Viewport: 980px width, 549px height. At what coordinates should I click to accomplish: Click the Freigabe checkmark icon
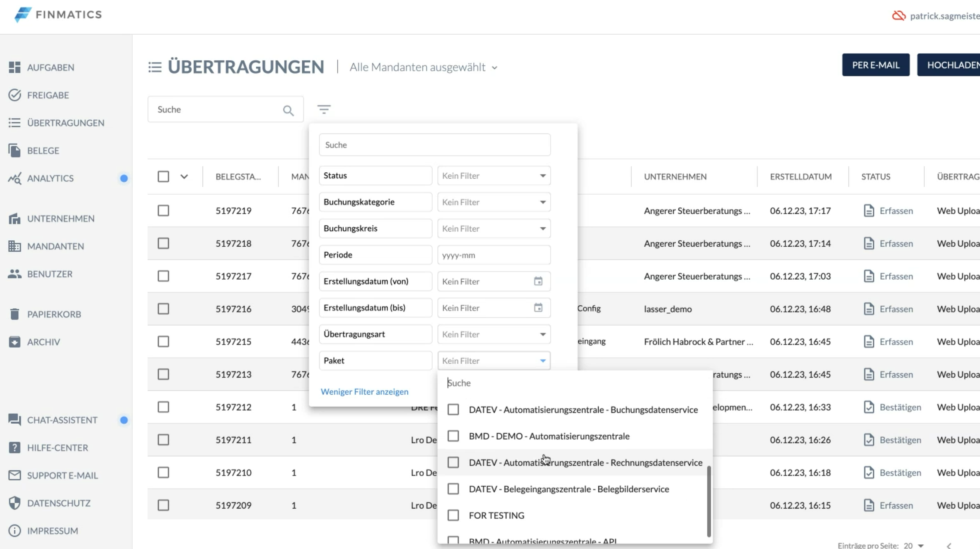tap(15, 95)
